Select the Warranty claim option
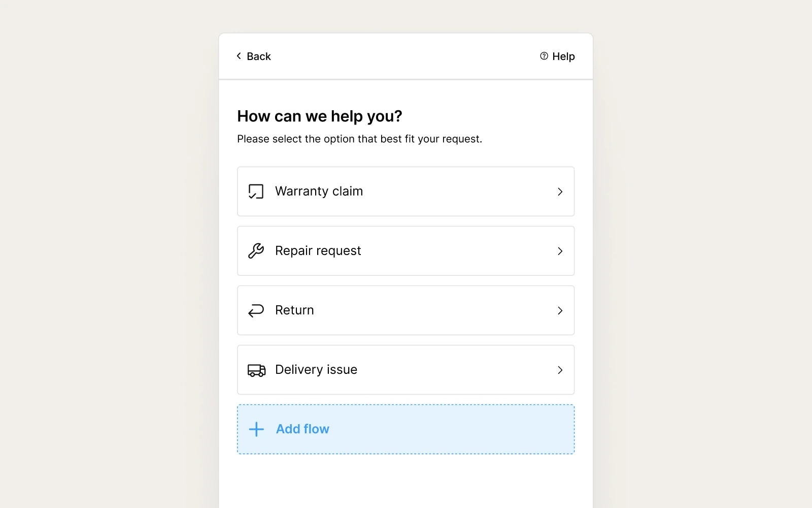Image resolution: width=812 pixels, height=508 pixels. pos(406,192)
